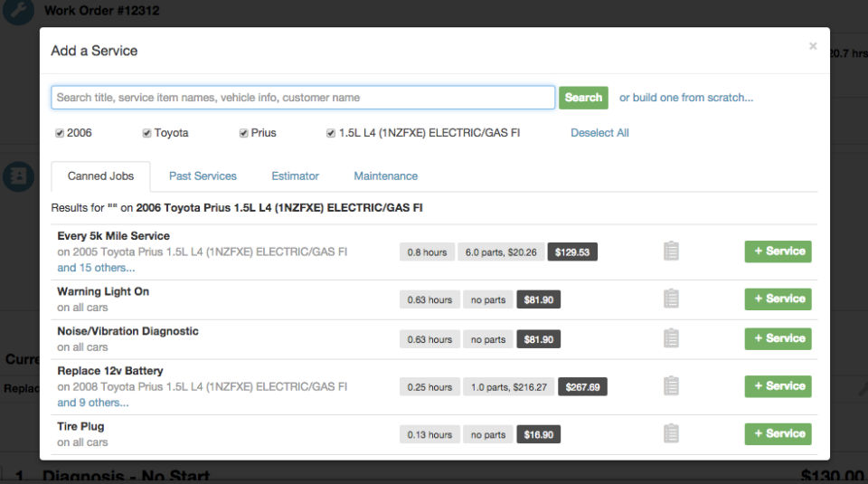The image size is (868, 484).
Task: Switch to the Past Services tab
Action: 203,176
